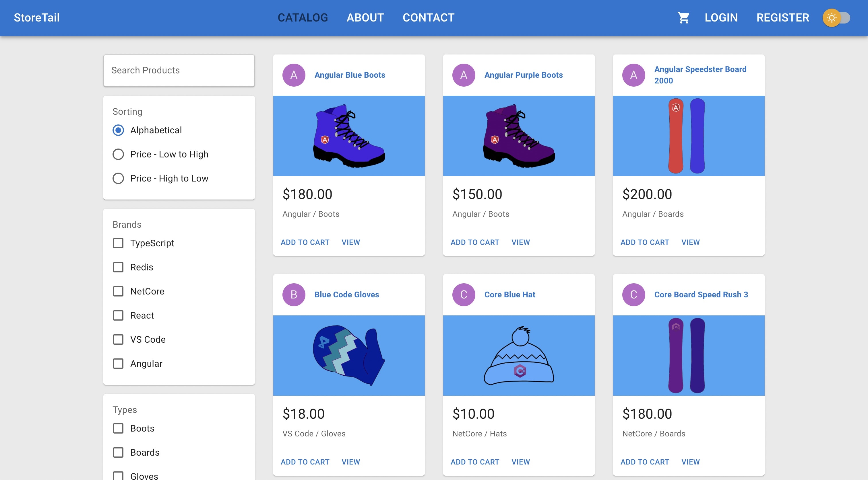Check the NetCore brand filter
Viewport: 868px width, 480px height.
tap(118, 291)
